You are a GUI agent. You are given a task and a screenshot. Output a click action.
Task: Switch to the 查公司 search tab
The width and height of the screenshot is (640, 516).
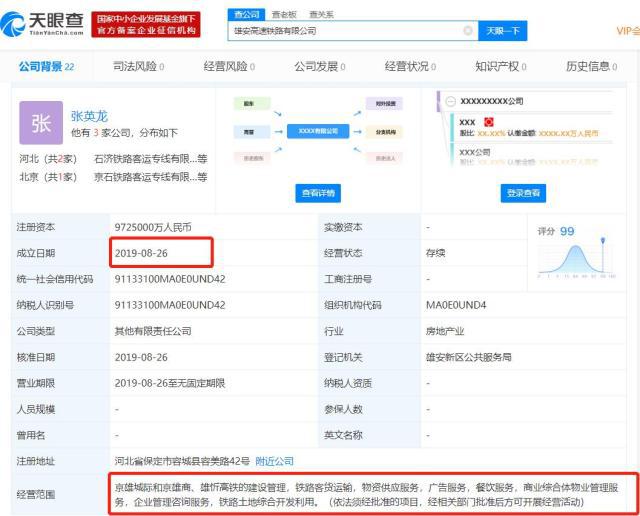[x=247, y=15]
